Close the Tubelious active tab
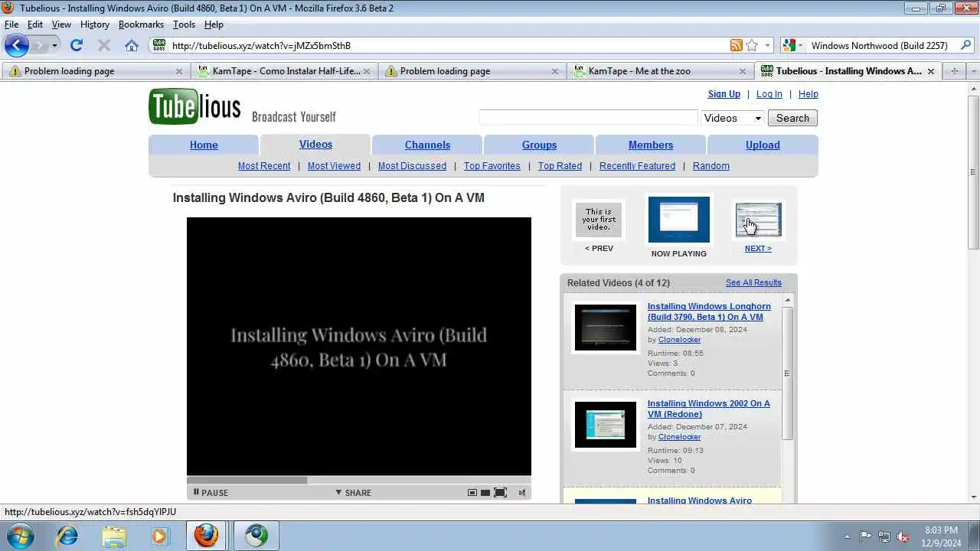Screen dimensions: 980x551 [930, 71]
